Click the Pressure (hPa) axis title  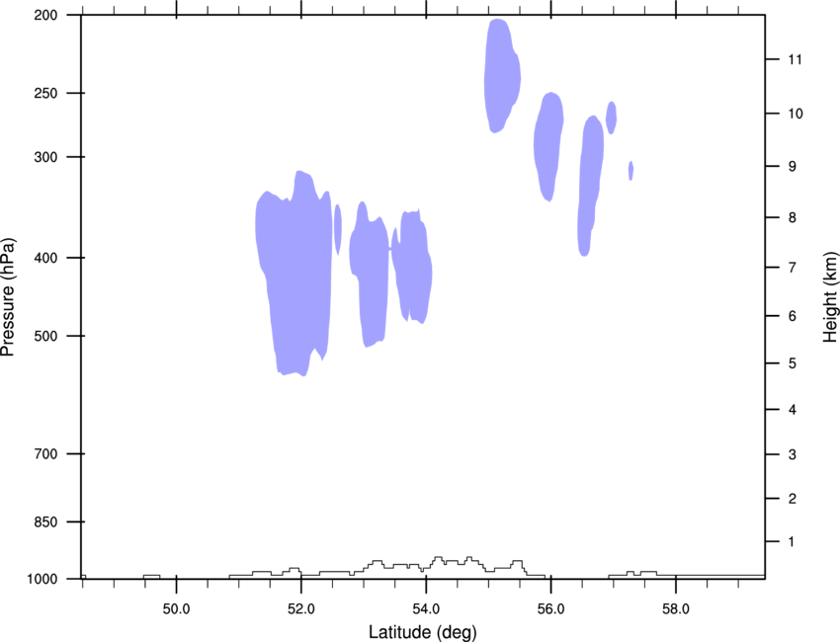tap(8, 297)
